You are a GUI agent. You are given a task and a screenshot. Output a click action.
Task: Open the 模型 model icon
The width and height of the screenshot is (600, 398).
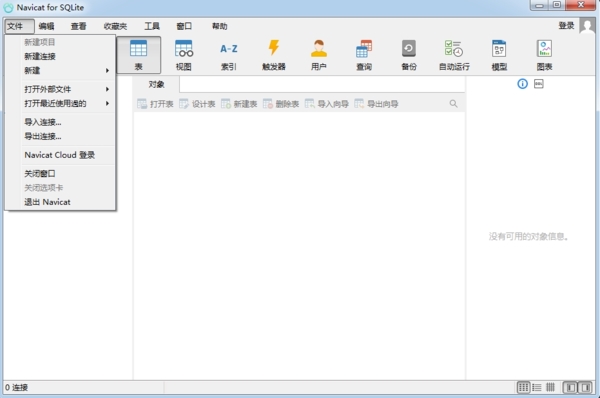click(x=499, y=55)
